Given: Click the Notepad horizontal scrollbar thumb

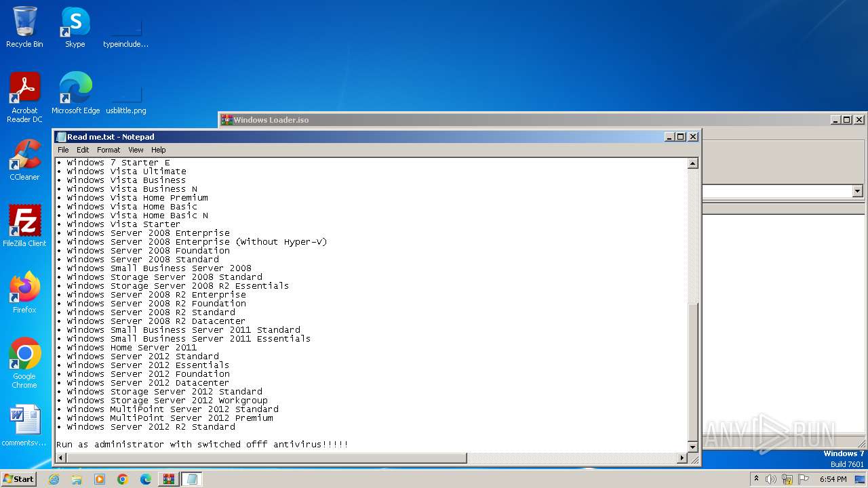Looking at the screenshot, I should pyautogui.click(x=267, y=458).
